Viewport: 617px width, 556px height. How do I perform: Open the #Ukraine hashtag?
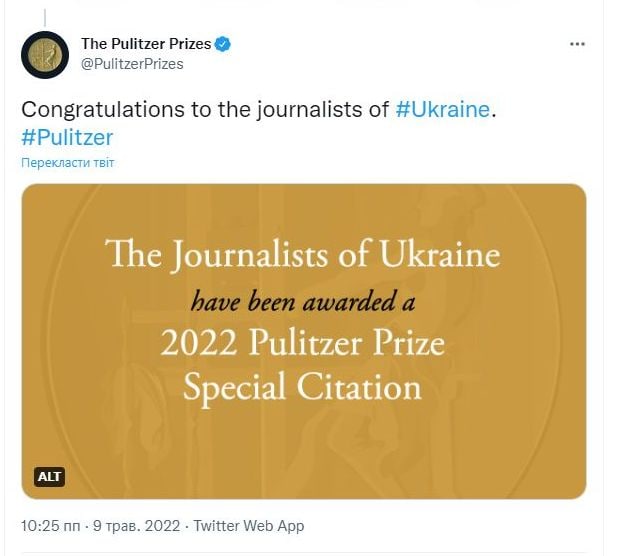(x=443, y=109)
